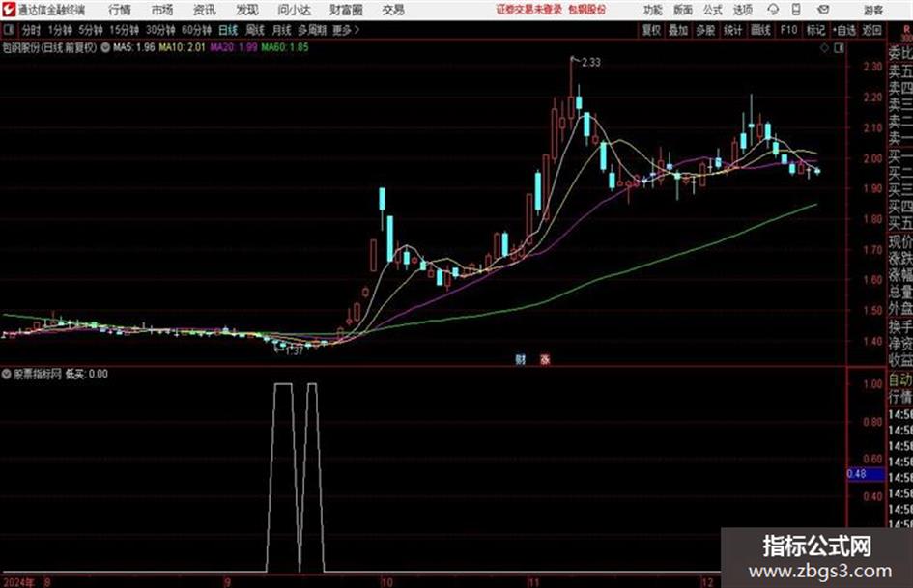Click the 复权 adjustment button

pos(651,30)
